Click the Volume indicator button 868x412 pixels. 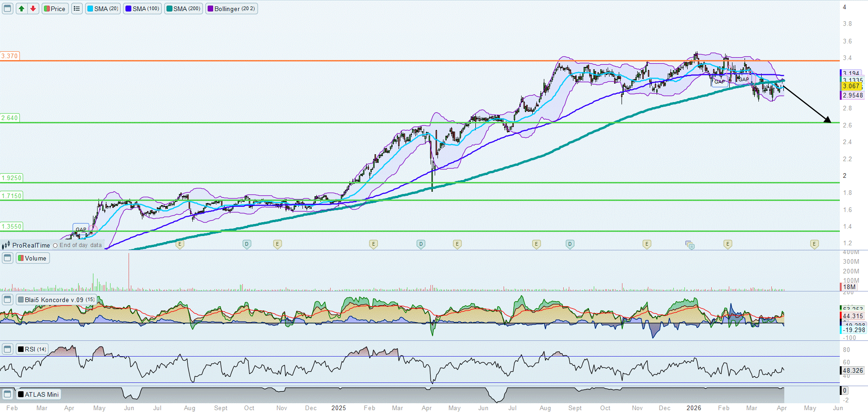click(32, 258)
